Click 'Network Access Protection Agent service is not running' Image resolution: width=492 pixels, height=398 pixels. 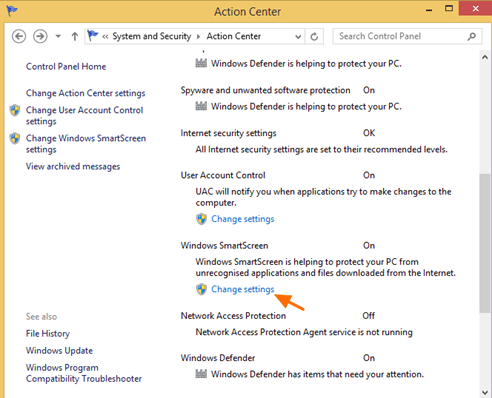coord(304,332)
